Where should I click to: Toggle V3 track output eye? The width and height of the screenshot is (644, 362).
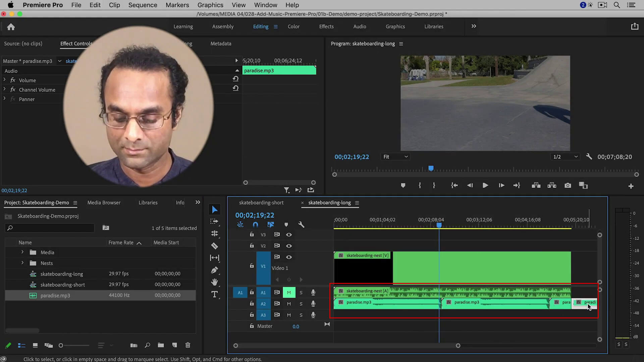point(289,235)
